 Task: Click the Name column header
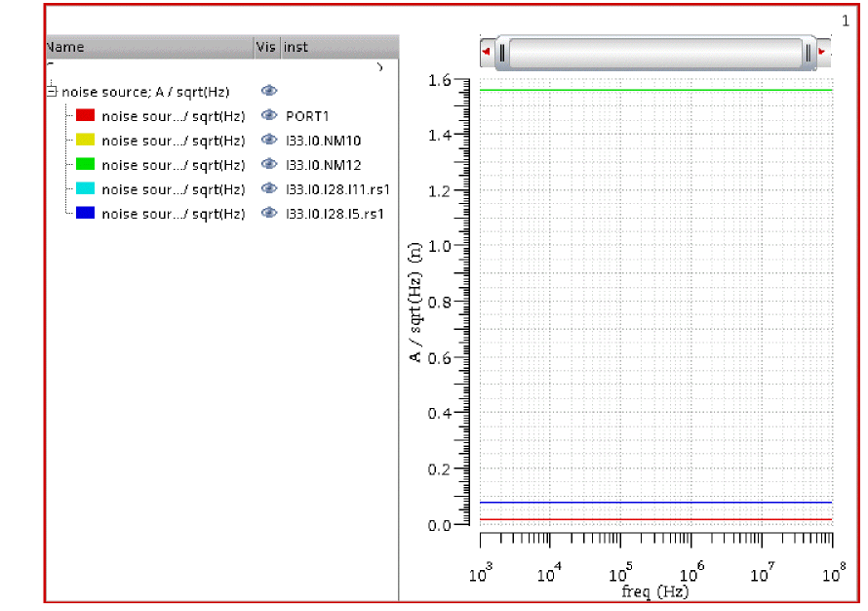tap(148, 47)
